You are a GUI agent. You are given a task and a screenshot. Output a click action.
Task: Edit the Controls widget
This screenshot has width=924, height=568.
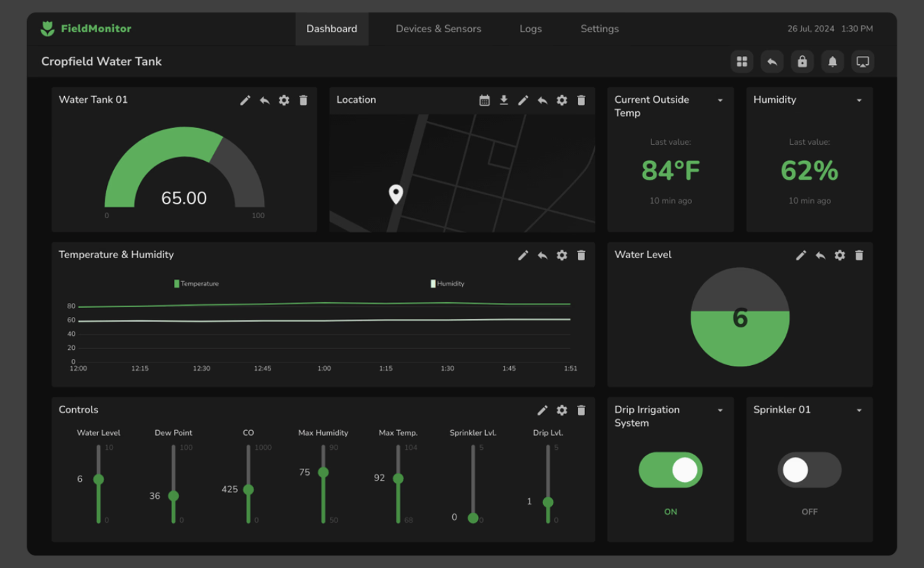pyautogui.click(x=542, y=411)
